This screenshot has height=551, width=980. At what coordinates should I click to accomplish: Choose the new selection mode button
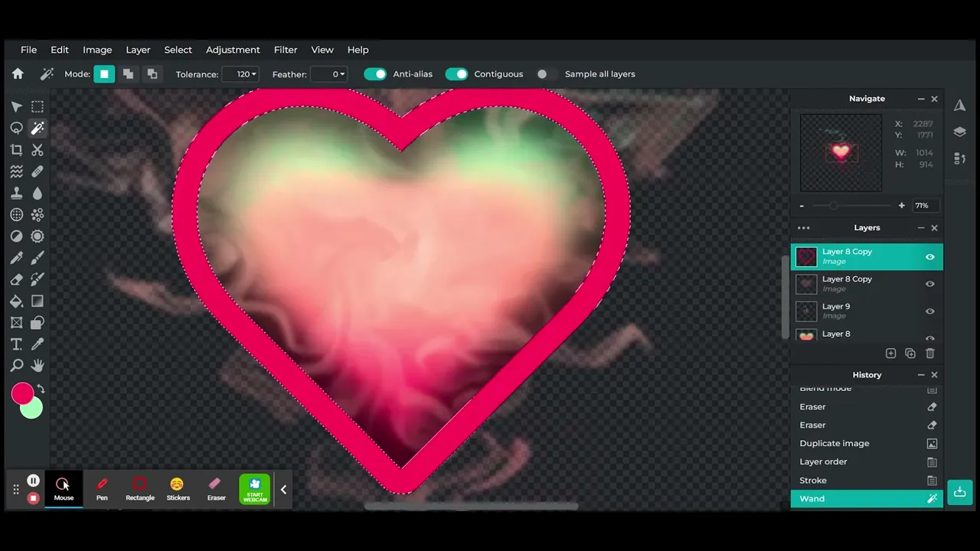tap(104, 74)
